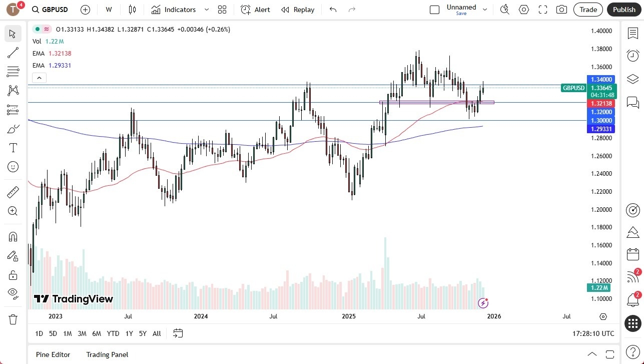Expand the Unnamed layout dropdown

pos(484,9)
